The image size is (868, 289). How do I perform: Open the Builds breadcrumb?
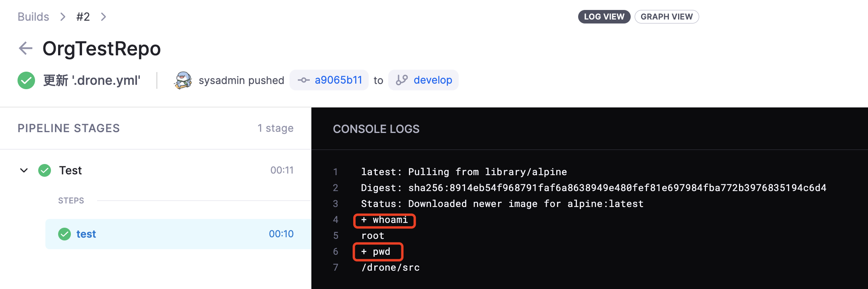click(33, 17)
